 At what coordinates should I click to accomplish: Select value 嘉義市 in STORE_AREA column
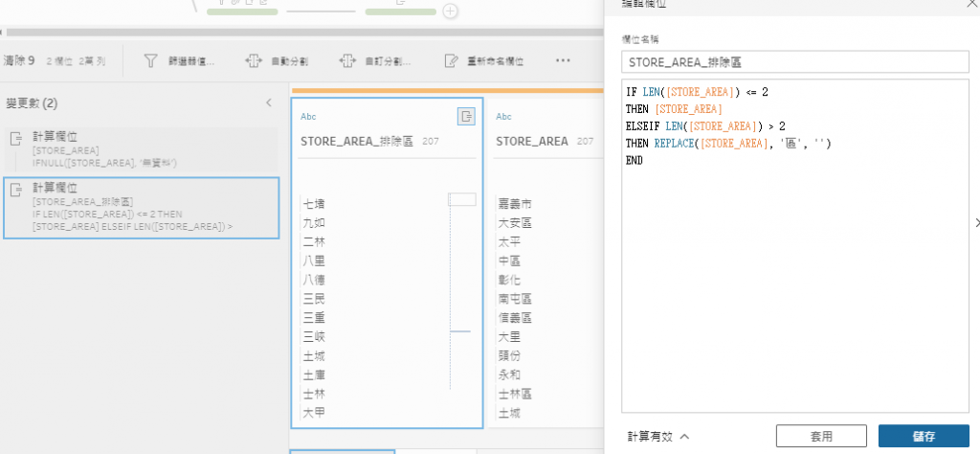coord(515,204)
